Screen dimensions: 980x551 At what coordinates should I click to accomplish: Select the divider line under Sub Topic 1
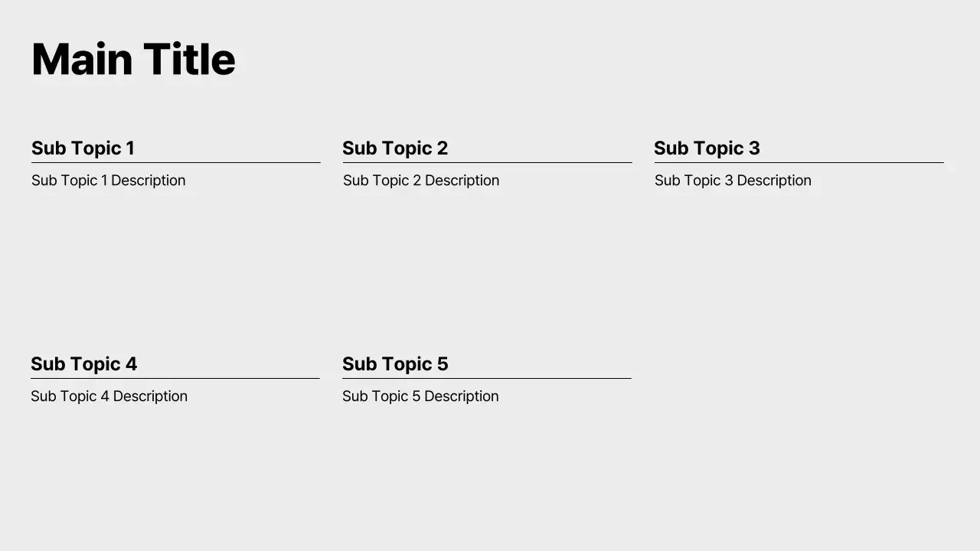tap(176, 162)
